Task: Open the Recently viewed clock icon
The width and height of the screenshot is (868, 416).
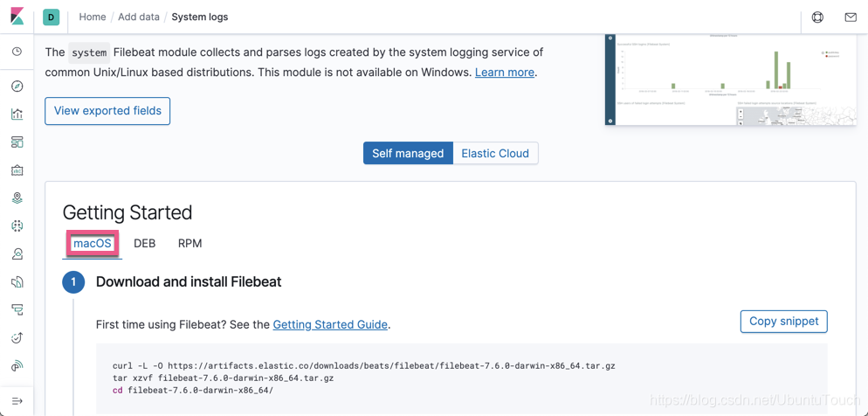Action: pyautogui.click(x=17, y=52)
